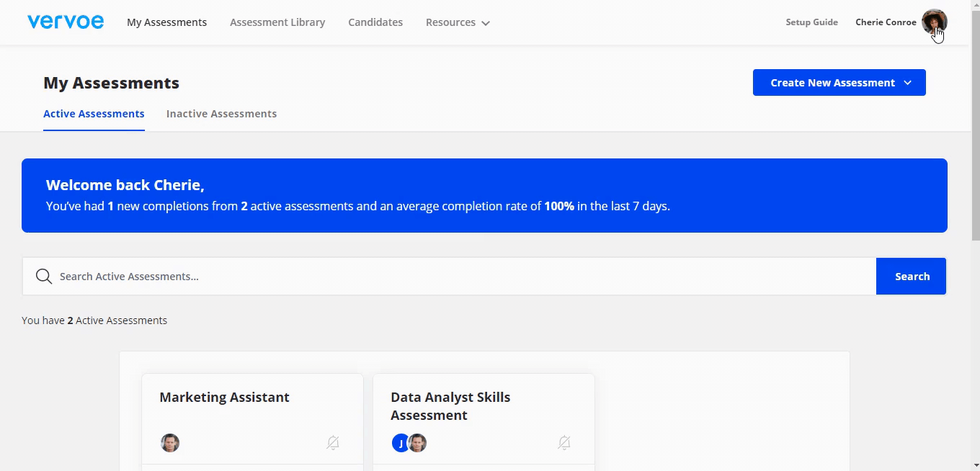Open the Data Analyst Skills Assessment
This screenshot has width=980, height=471.
point(450,406)
